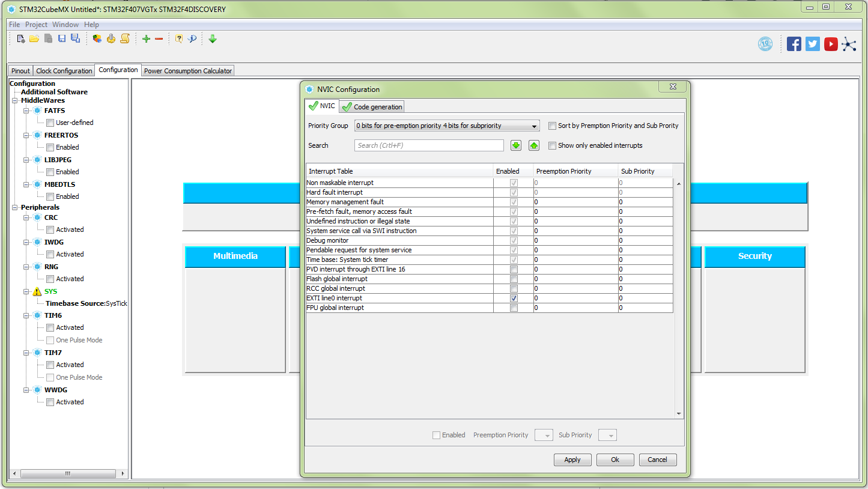Check Show only enabled interrupts
This screenshot has height=489, width=868.
coord(552,145)
